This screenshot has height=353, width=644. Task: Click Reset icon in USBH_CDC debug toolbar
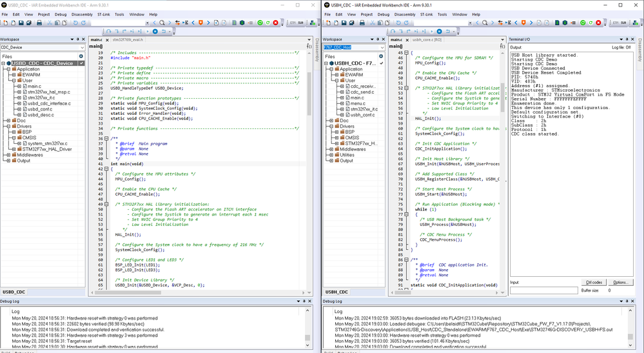447,31
